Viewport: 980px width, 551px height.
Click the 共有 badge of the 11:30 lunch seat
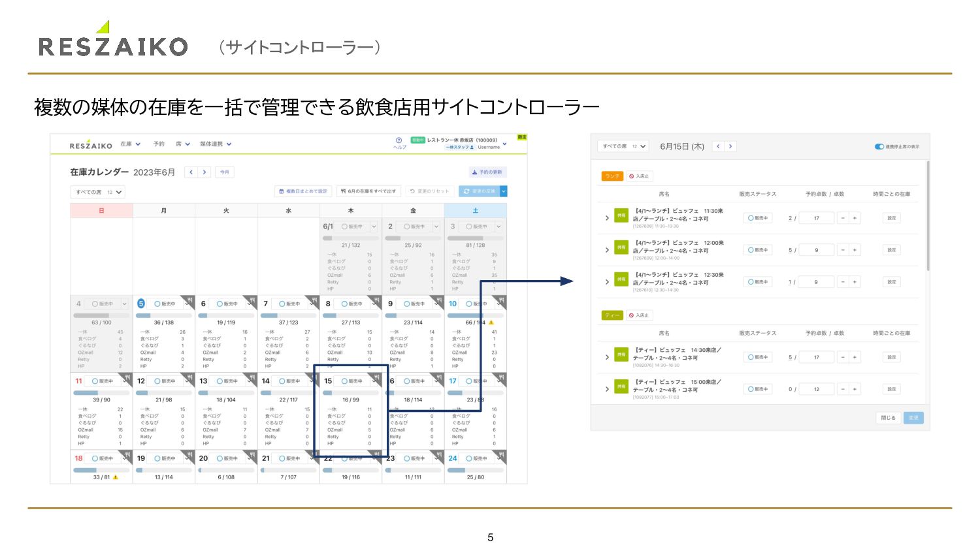point(621,215)
